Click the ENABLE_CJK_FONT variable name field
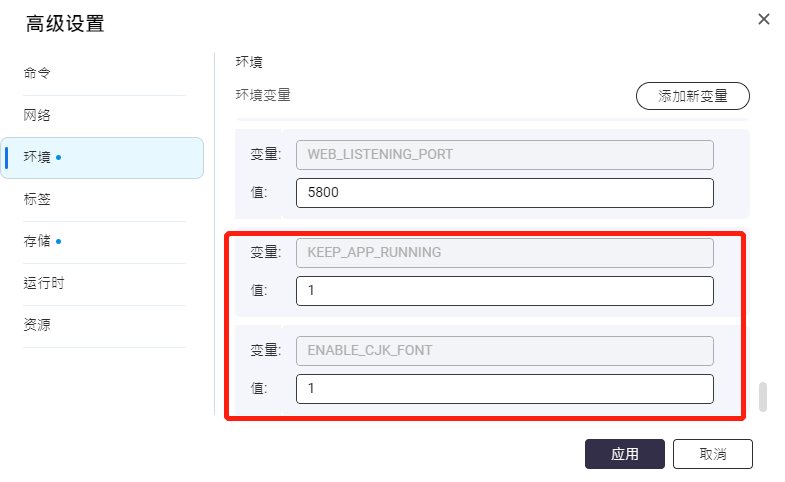This screenshot has height=482, width=785. click(x=504, y=350)
